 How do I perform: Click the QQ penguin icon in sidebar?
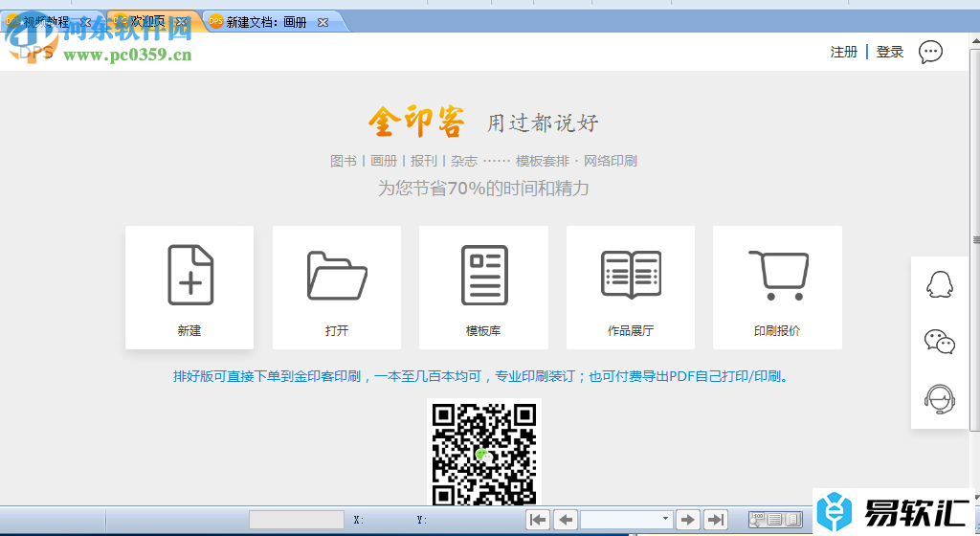[x=940, y=285]
